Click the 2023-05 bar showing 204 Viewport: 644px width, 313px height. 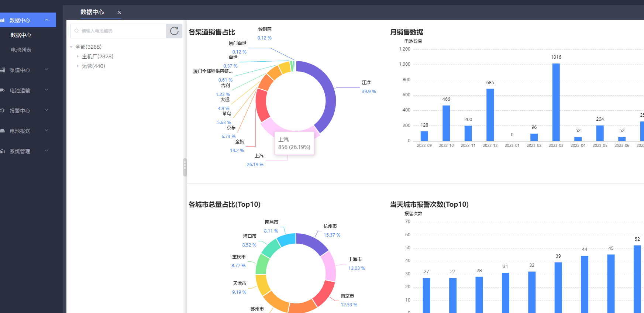coord(600,133)
